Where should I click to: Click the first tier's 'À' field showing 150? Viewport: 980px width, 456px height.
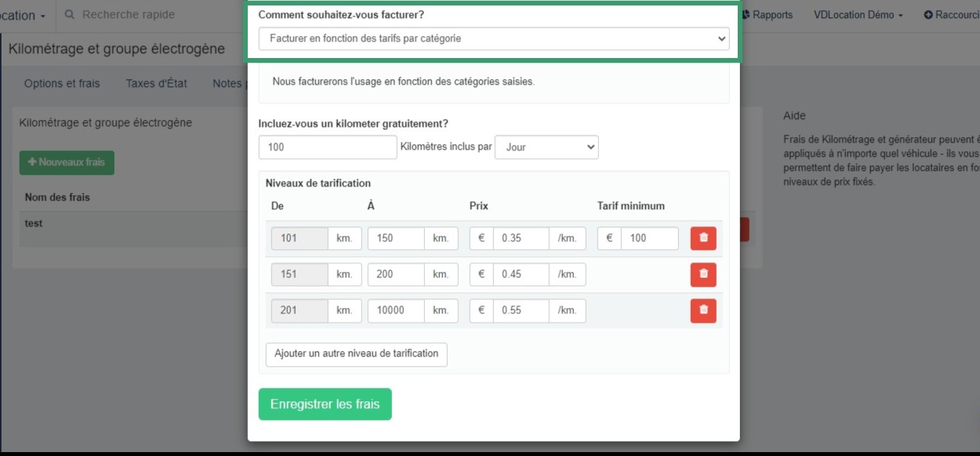[x=395, y=238]
